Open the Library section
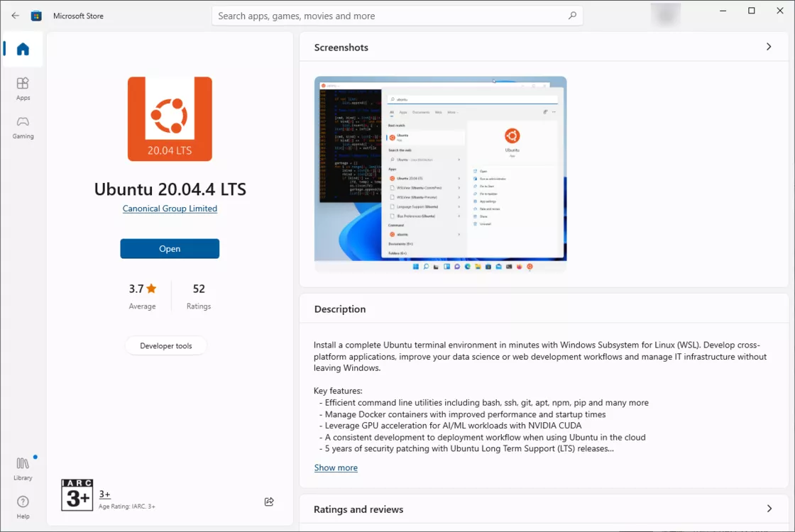795x532 pixels. pos(23,469)
